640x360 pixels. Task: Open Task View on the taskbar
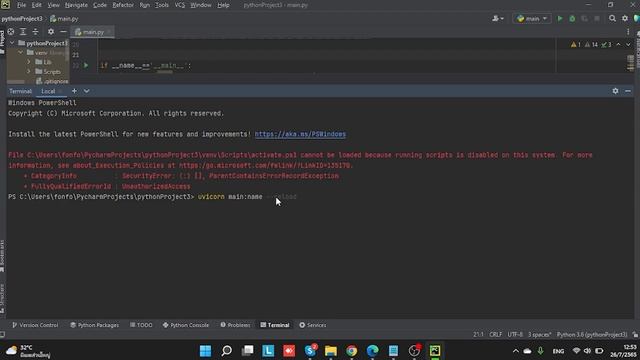click(247, 351)
